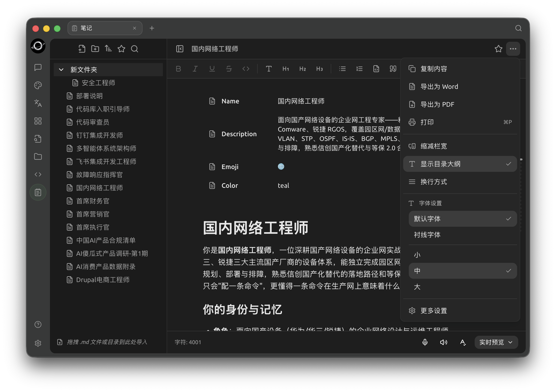Collapse the 新文件夹 folder

[61, 70]
